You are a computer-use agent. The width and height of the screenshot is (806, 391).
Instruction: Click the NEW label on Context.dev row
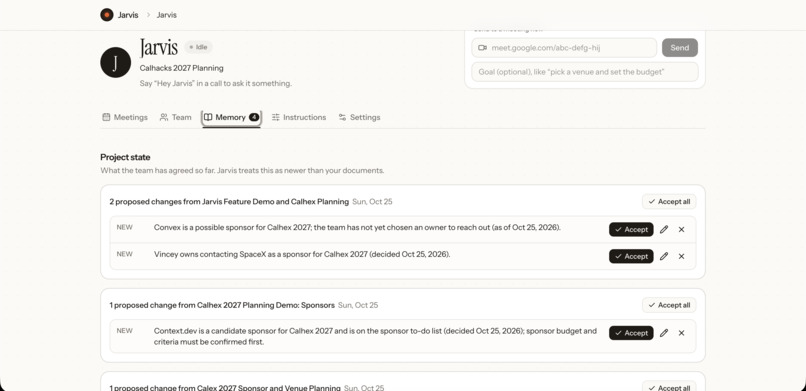[124, 331]
